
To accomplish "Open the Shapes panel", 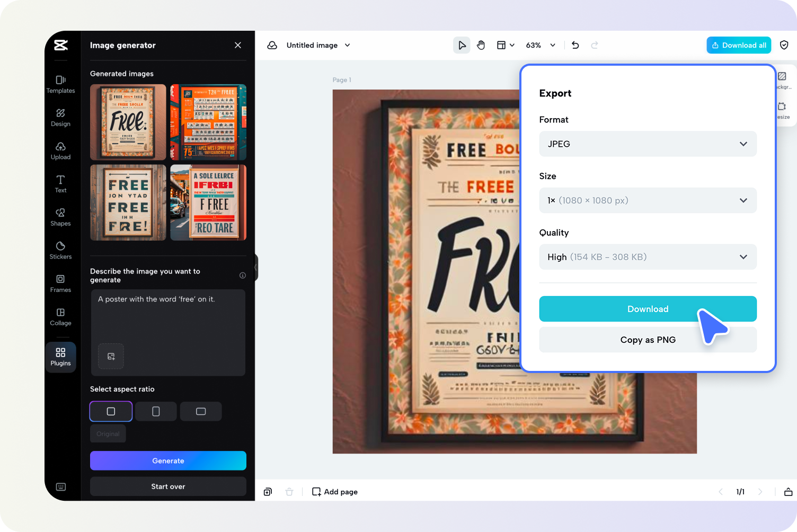I will [61, 217].
